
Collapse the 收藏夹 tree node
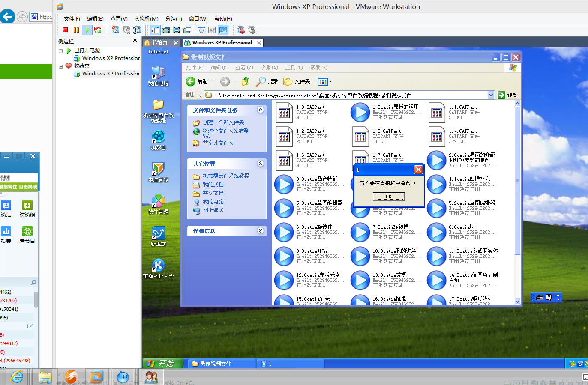coord(61,66)
